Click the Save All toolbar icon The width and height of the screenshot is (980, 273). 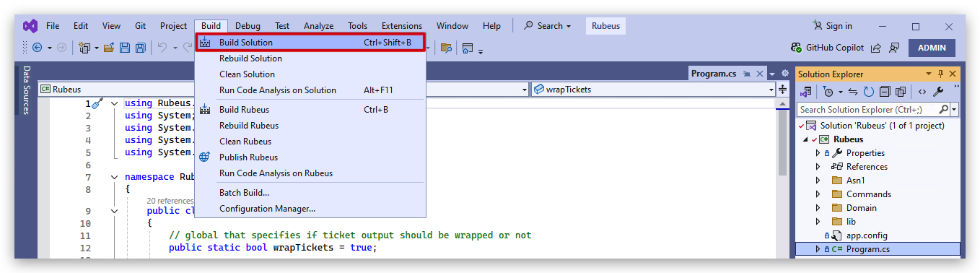coord(140,48)
